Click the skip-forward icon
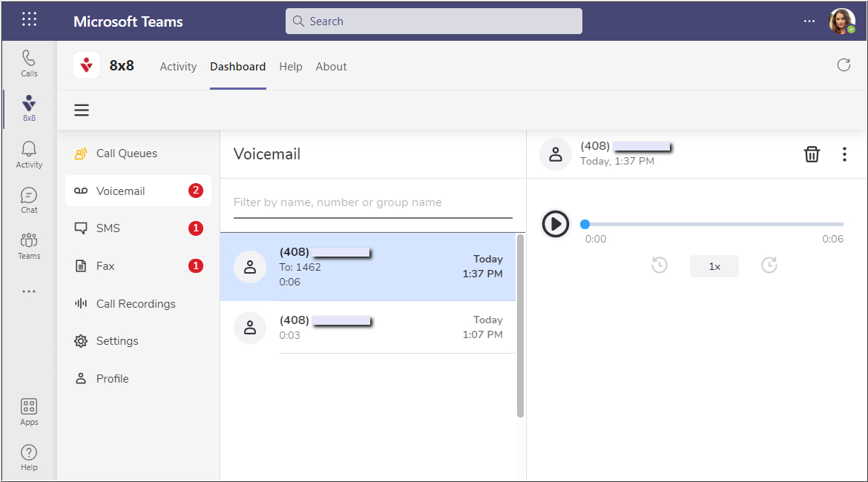 [x=769, y=265]
